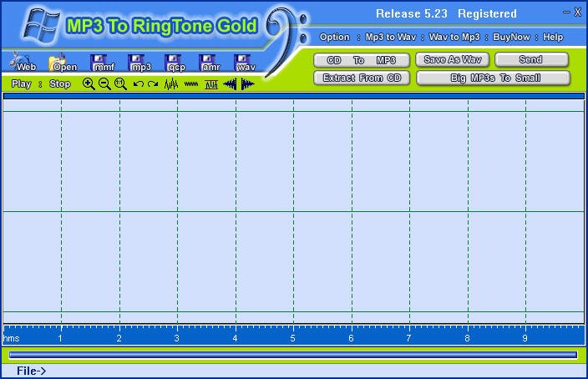
Task: Click Extract From CD button
Action: pos(362,78)
